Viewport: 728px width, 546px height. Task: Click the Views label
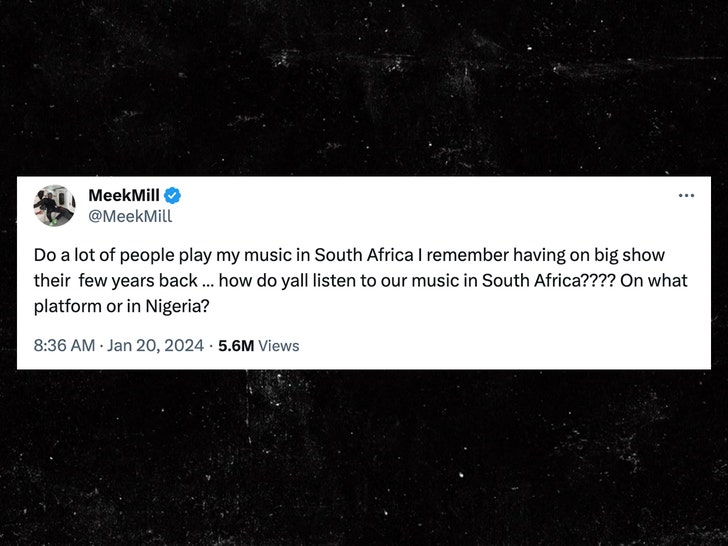pos(278,345)
